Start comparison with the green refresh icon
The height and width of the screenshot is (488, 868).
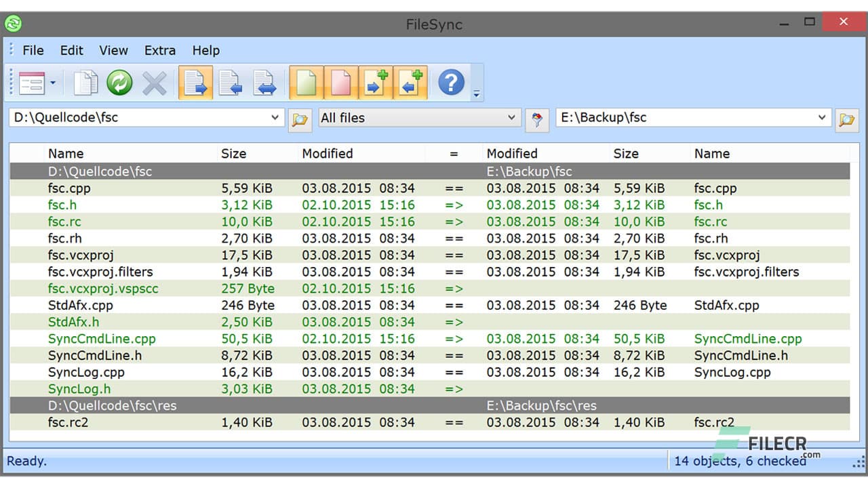(x=119, y=82)
